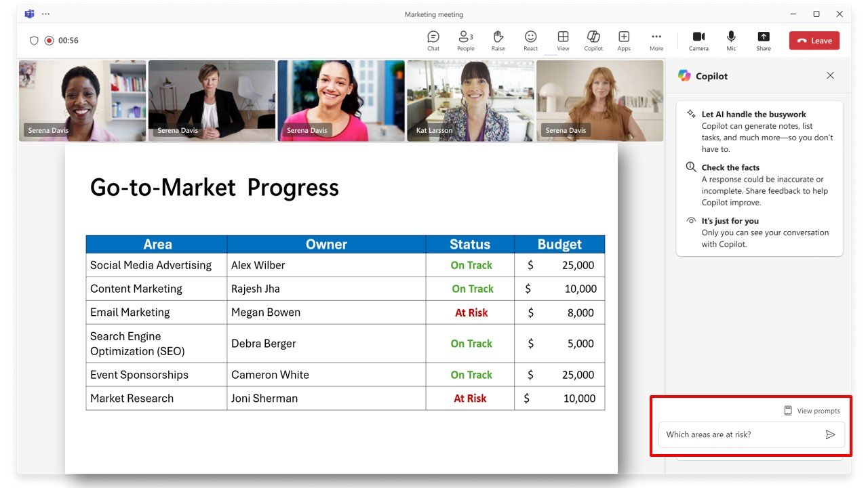Click 'At Risk' status for Market Research
Image resolution: width=868 pixels, height=488 pixels.
[470, 399]
